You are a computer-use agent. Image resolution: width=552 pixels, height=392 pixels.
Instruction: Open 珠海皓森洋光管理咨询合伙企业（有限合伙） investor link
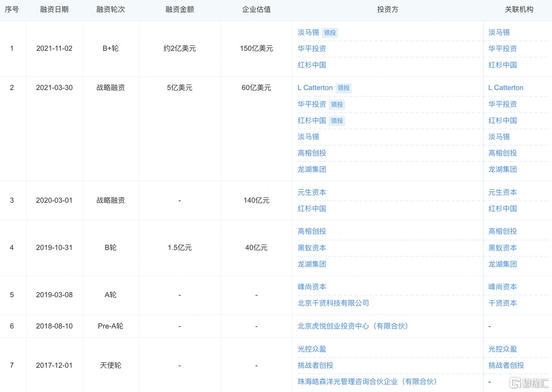[367, 382]
